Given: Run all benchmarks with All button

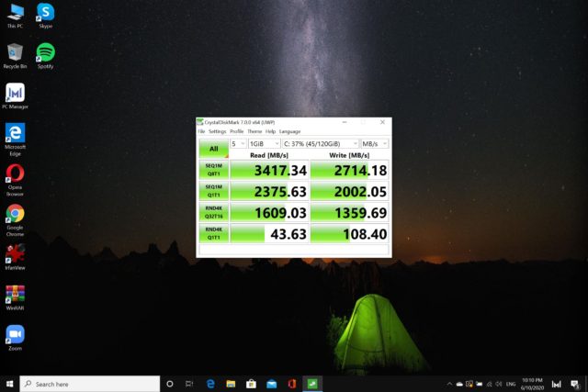Looking at the screenshot, I should 214,149.
